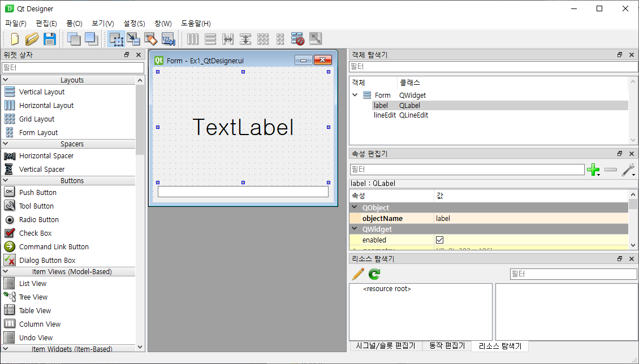This screenshot has height=364, width=639.
Task: Click the line edit in the form
Action: [x=243, y=192]
